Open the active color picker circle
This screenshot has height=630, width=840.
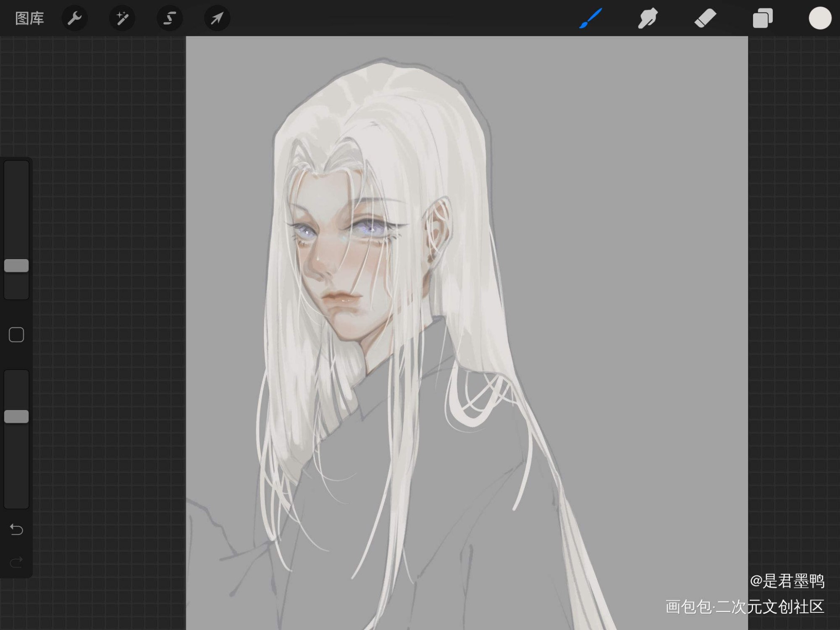pyautogui.click(x=820, y=18)
